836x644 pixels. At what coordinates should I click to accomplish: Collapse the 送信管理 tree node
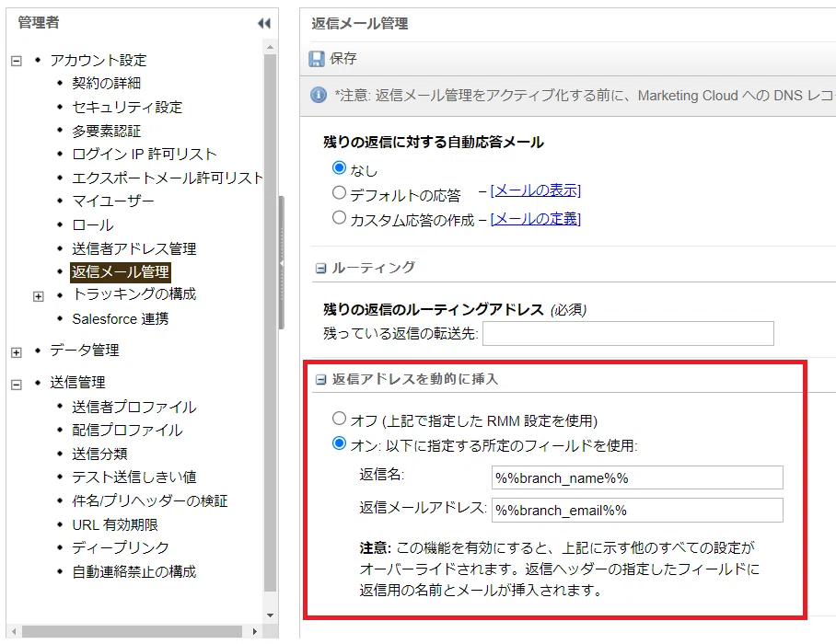[x=17, y=384]
